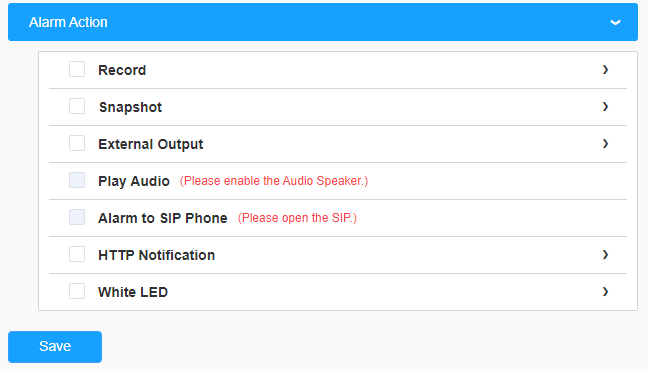
Task: Click the Snapshot row label
Action: [x=130, y=107]
